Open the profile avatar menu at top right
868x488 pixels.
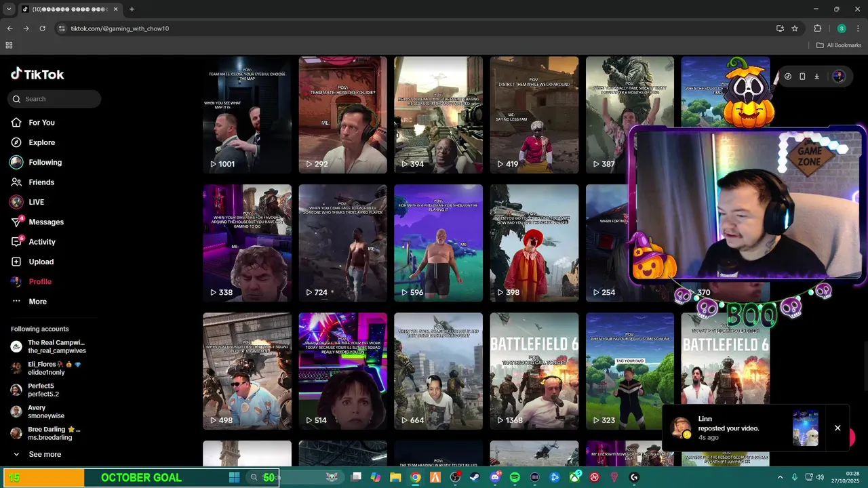tap(839, 77)
